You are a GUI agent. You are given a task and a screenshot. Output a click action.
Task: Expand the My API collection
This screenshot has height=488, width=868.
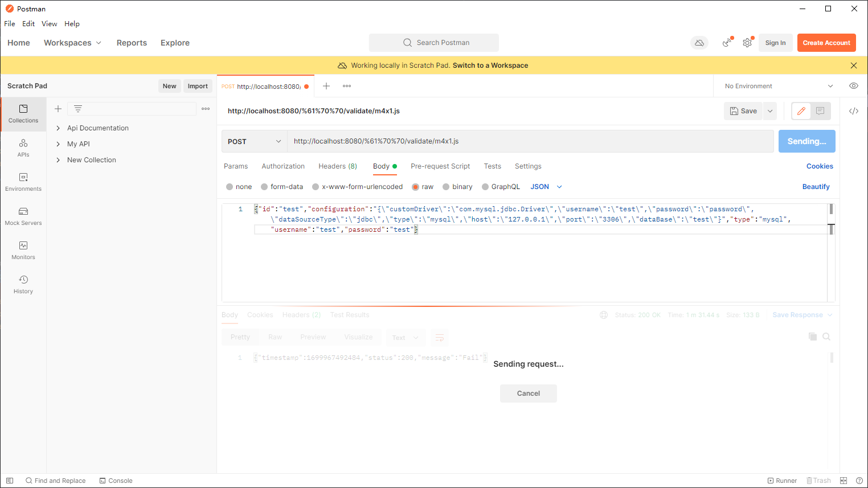[58, 144]
